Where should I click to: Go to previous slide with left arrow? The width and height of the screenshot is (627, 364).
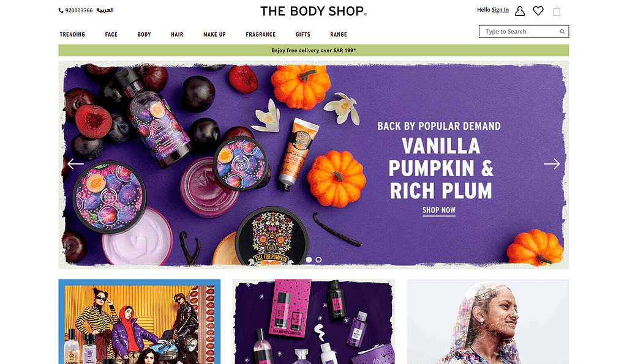point(75,164)
